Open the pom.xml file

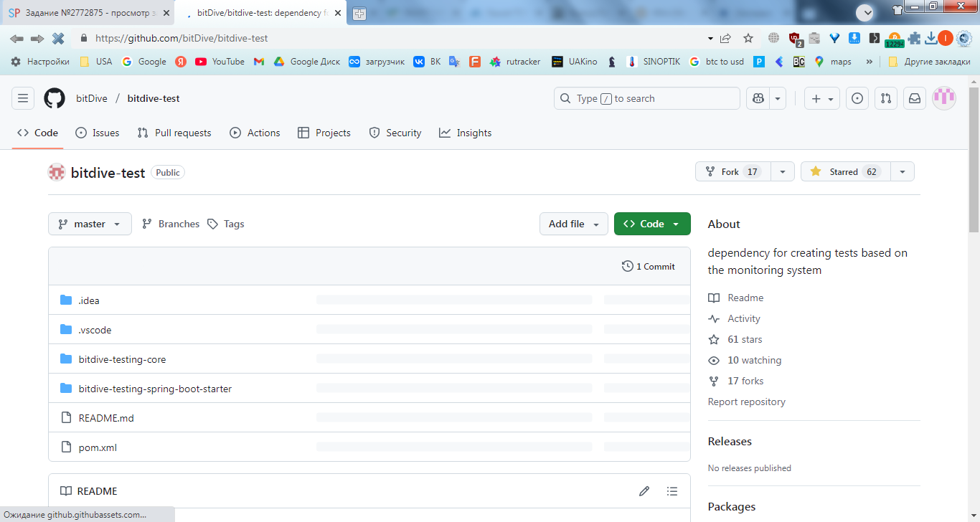coord(98,447)
